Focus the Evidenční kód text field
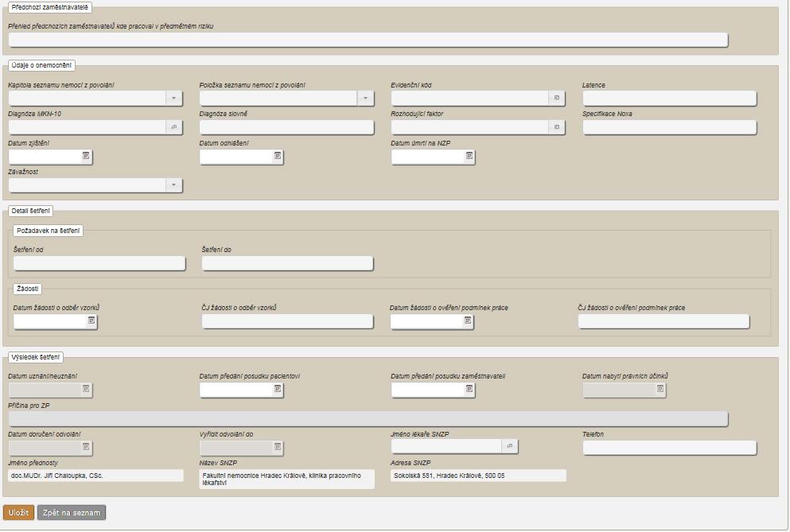The image size is (790, 532). [x=470, y=99]
